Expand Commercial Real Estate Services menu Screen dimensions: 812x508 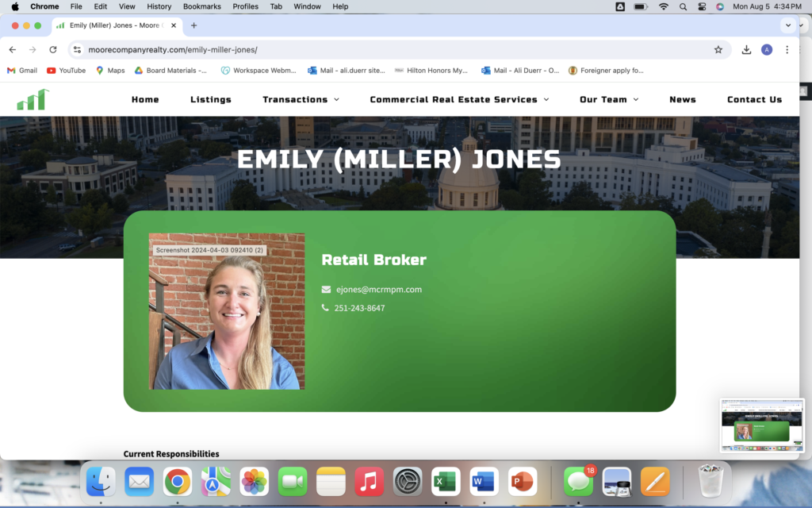point(459,100)
